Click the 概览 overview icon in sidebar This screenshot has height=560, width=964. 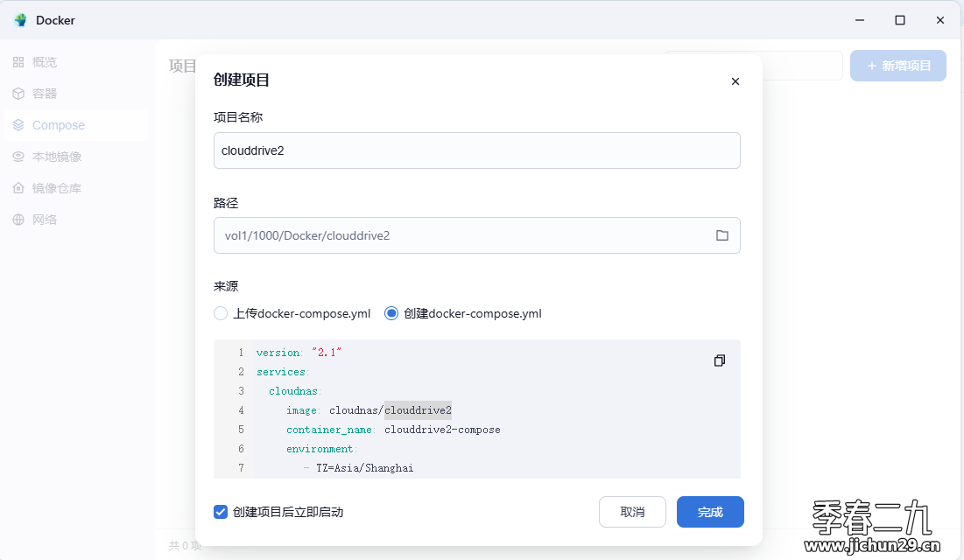[x=18, y=62]
